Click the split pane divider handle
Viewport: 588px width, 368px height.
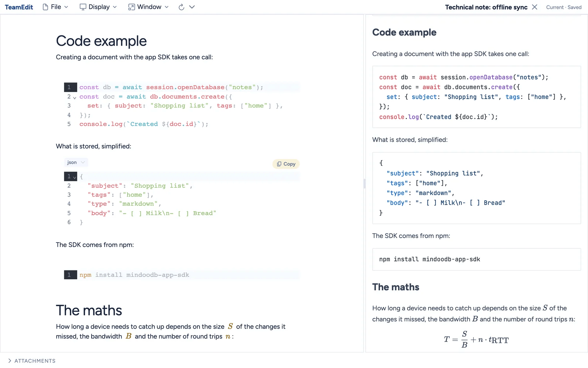pyautogui.click(x=365, y=183)
